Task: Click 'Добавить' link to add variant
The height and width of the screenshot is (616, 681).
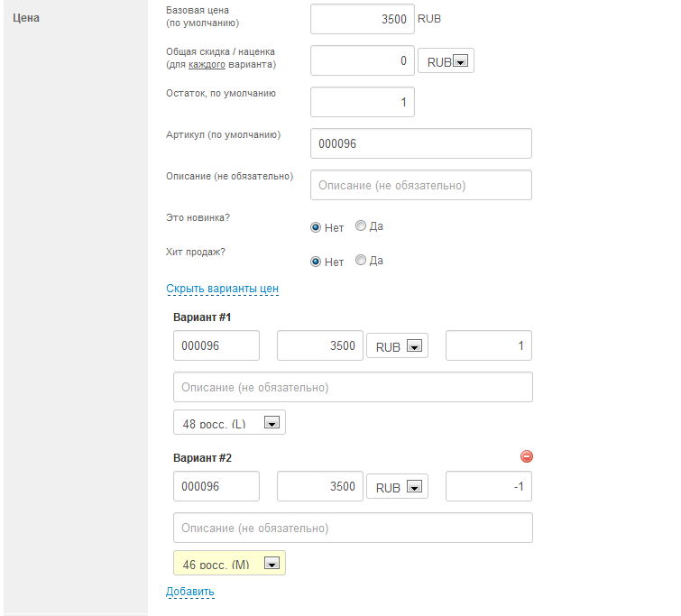Action: tap(189, 592)
